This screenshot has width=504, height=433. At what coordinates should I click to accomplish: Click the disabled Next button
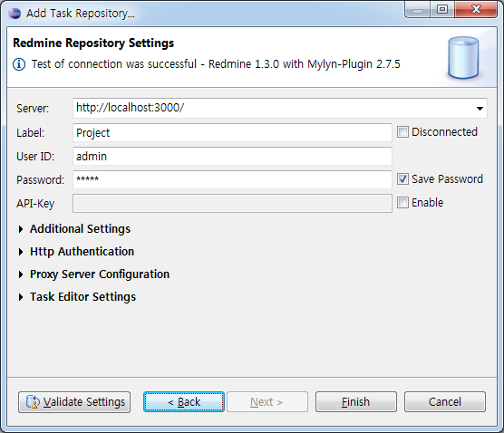[267, 402]
